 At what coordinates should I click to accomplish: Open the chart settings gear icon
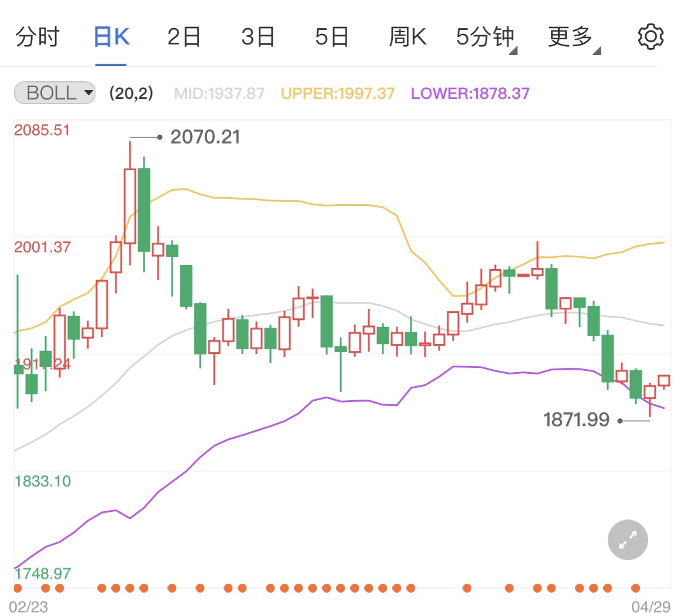tap(650, 37)
